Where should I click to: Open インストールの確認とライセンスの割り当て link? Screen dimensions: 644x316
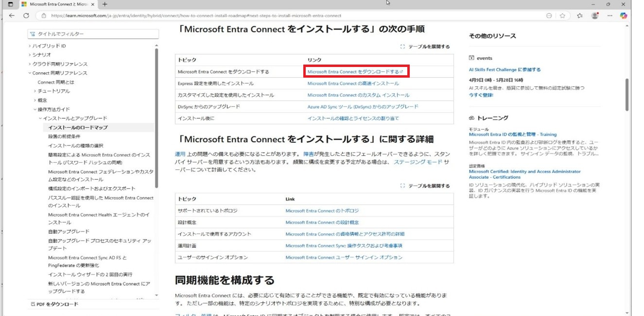[353, 118]
